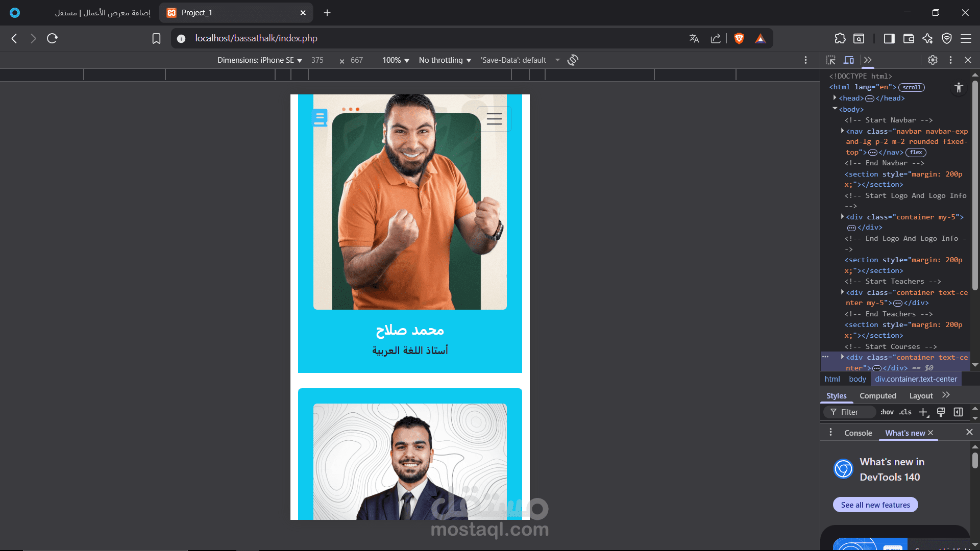Viewport: 980px width, 551px height.
Task: Select the What's new drawer tab
Action: click(905, 433)
